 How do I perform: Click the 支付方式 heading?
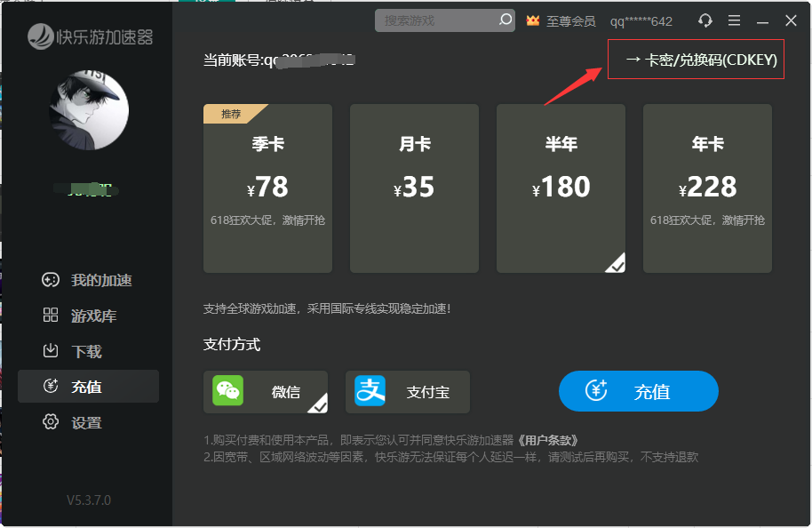(x=232, y=345)
